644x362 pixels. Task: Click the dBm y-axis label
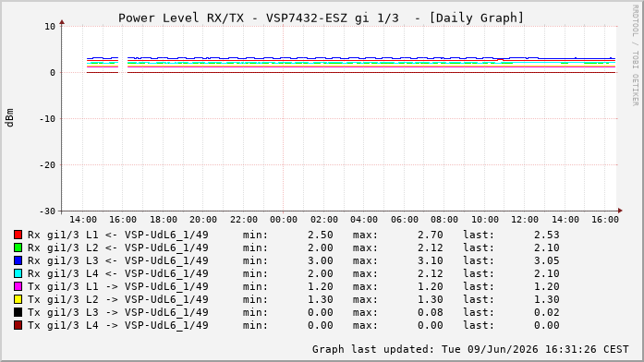(x=9, y=118)
